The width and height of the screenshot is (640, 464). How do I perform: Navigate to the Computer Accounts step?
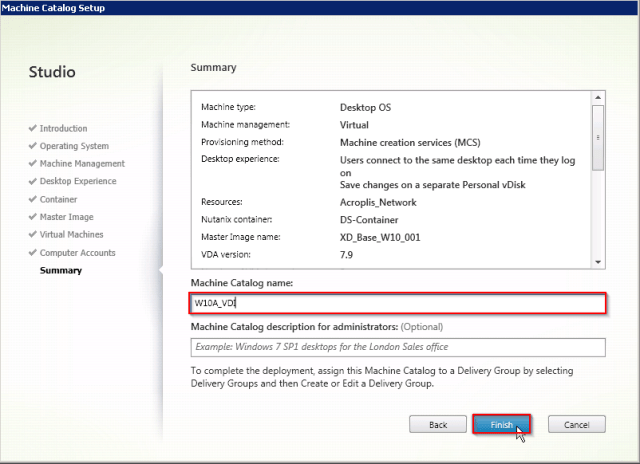pyautogui.click(x=77, y=253)
